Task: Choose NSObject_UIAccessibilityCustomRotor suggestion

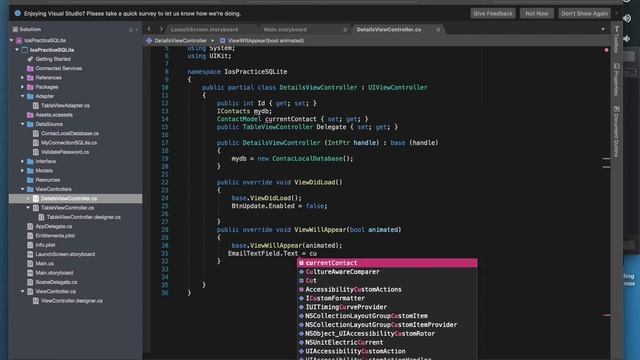Action: (x=387, y=333)
